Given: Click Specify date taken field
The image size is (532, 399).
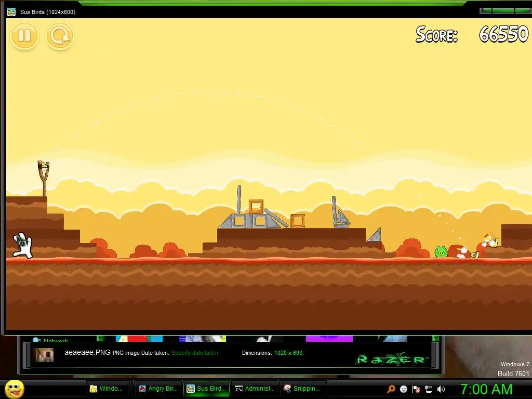Looking at the screenshot, I should (x=195, y=353).
